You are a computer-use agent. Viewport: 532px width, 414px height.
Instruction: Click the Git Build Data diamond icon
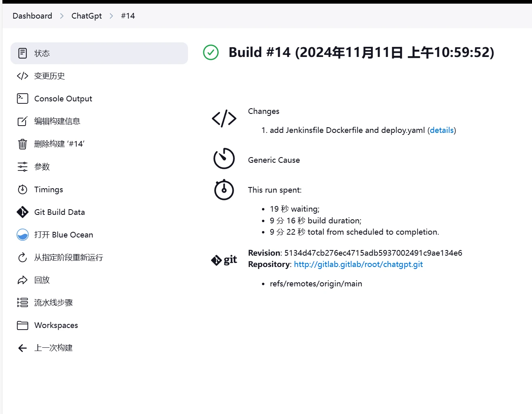pos(23,212)
